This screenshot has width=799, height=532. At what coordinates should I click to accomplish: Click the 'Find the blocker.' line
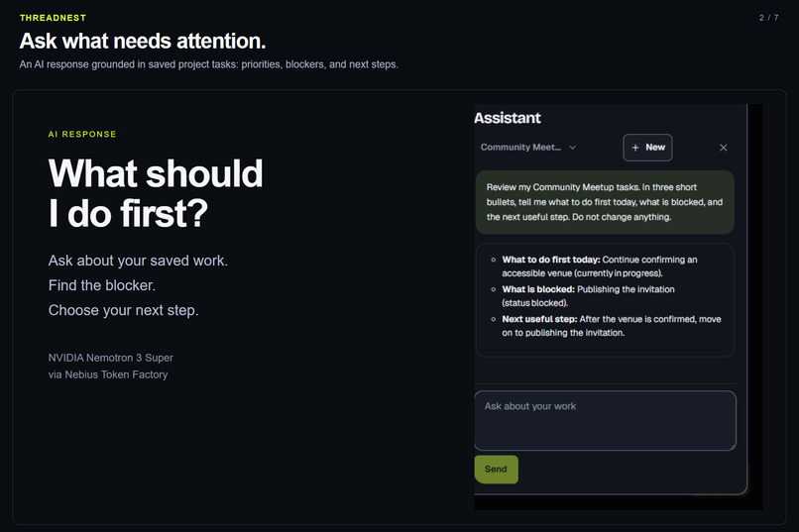pyautogui.click(x=102, y=285)
